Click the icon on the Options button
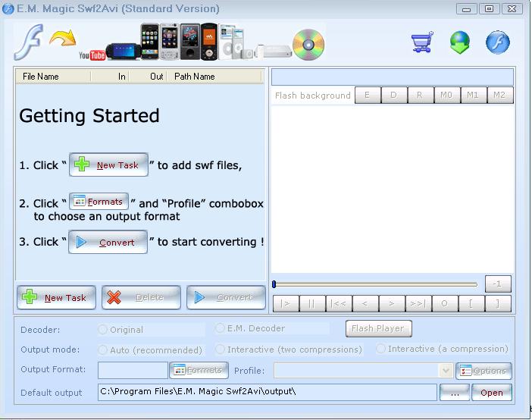The height and width of the screenshot is (420, 532). (465, 371)
